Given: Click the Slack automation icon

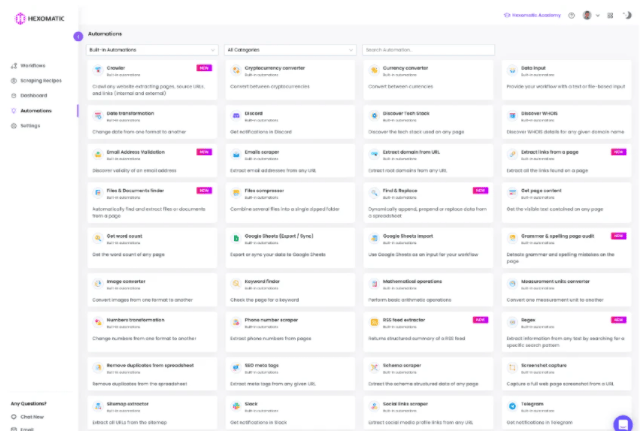Looking at the screenshot, I should point(235,406).
